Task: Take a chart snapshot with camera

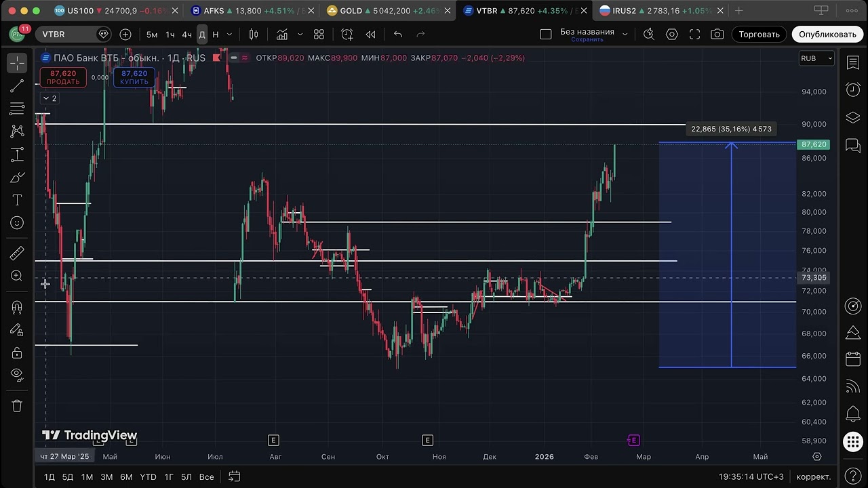Action: point(717,35)
